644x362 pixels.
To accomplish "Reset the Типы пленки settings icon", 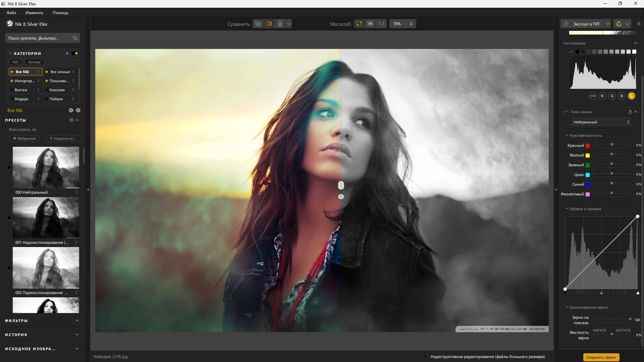I will point(630,112).
